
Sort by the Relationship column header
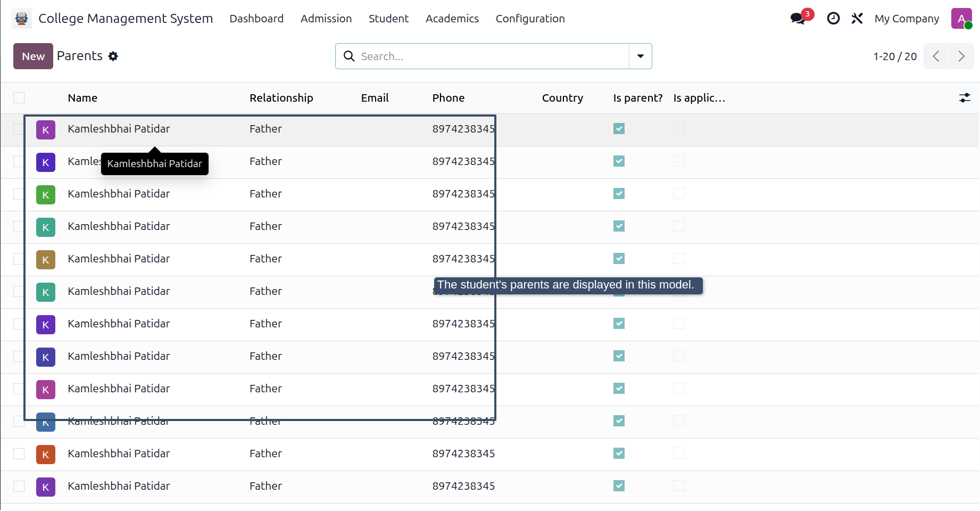pos(281,98)
